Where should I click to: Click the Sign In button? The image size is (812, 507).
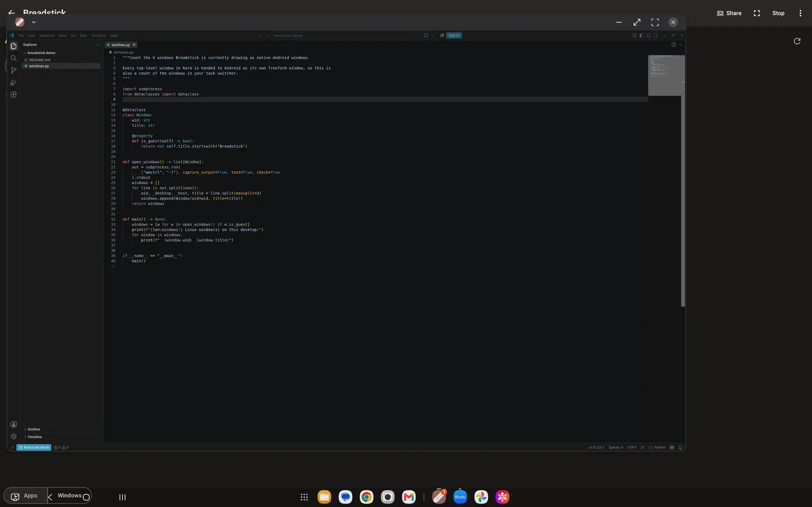454,36
